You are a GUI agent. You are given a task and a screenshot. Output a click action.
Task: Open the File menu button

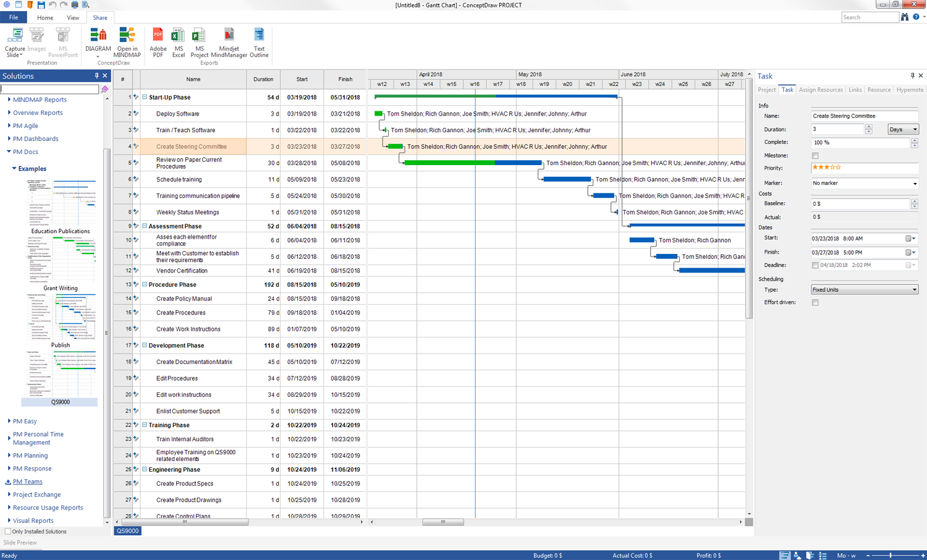pos(13,18)
